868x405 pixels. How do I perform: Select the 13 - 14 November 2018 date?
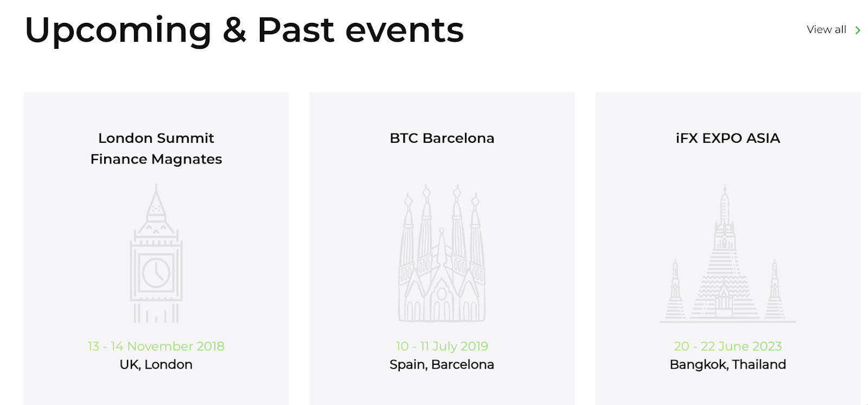tap(156, 346)
